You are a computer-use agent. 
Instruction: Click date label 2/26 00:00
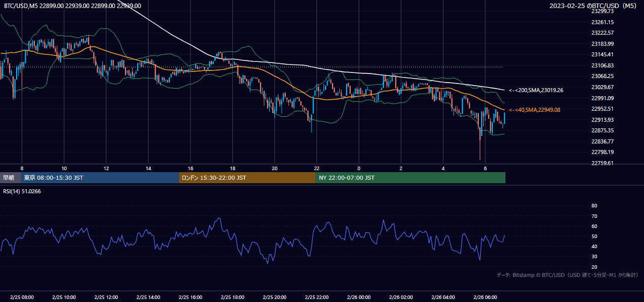click(x=359, y=297)
